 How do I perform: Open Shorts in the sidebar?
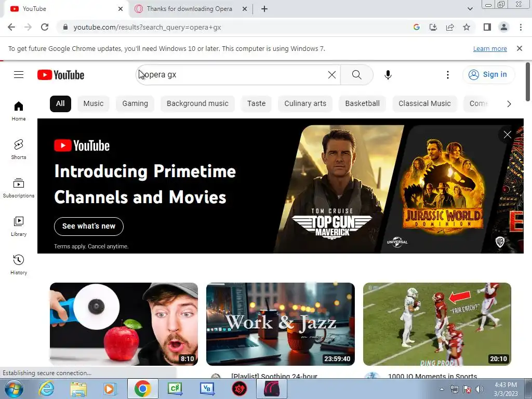click(x=19, y=149)
